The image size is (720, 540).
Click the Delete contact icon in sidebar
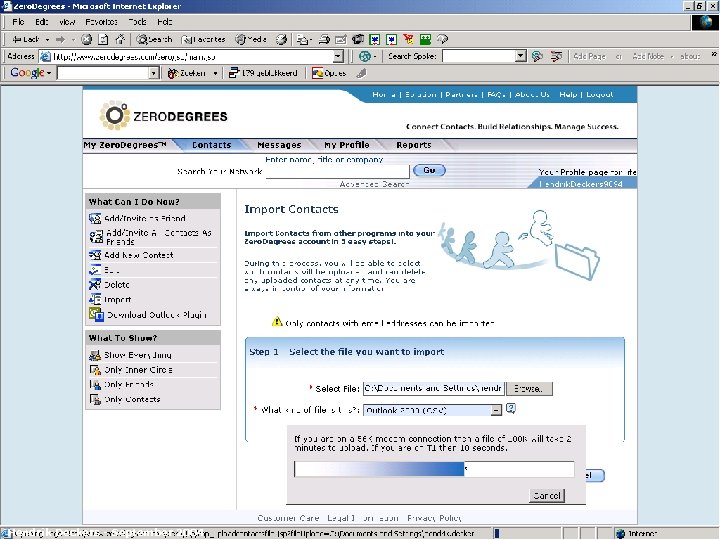pos(95,285)
